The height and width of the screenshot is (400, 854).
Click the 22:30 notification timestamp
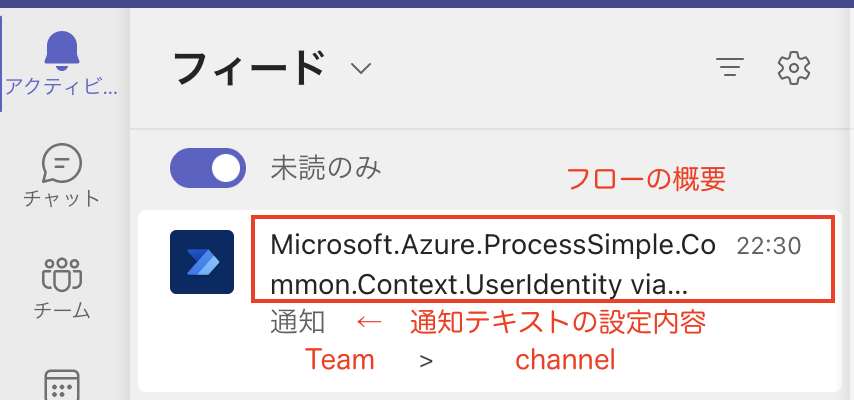(769, 246)
